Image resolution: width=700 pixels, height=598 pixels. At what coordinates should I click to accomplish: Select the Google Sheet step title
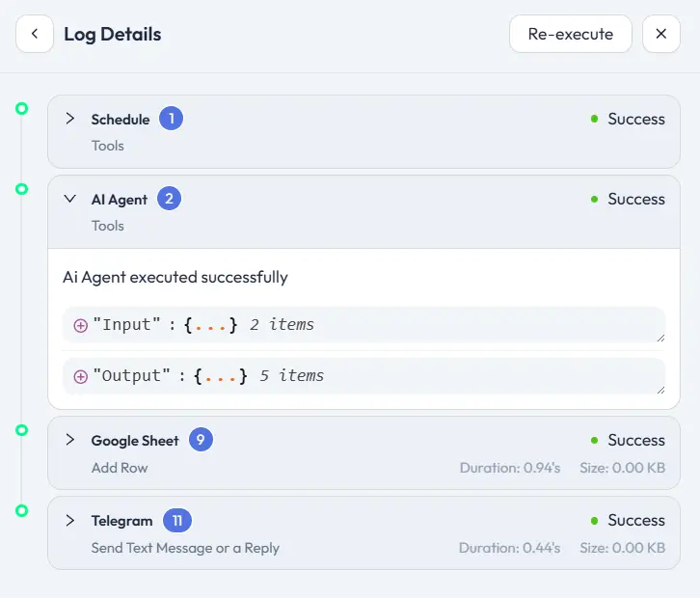(x=135, y=440)
